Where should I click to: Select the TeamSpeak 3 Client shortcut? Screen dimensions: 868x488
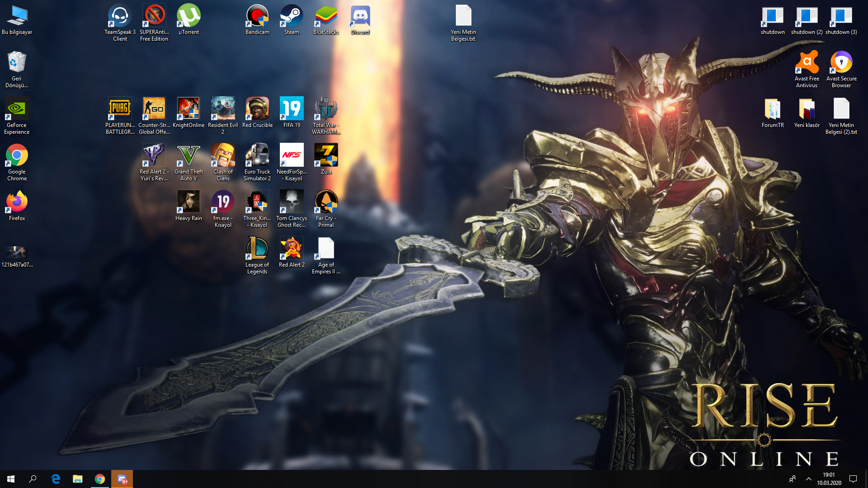[120, 23]
